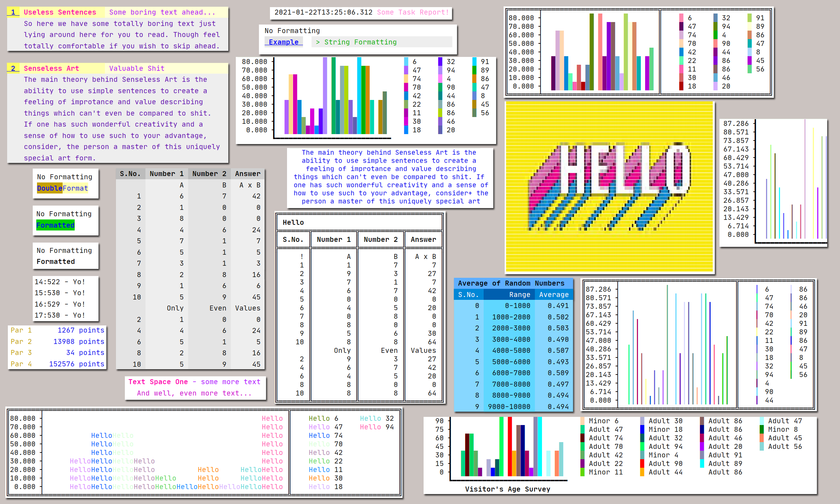Click the Hello 94 legend entry
Screen dimensions: 840x504
(376, 427)
